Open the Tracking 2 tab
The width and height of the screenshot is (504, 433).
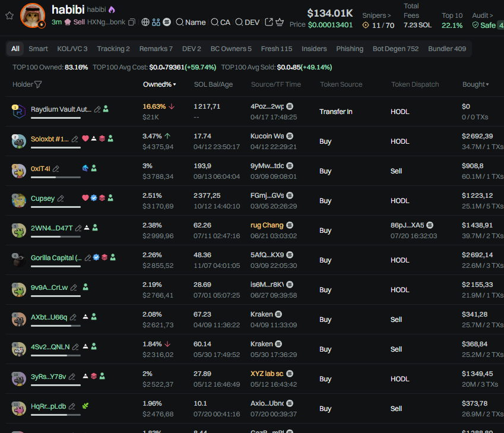(113, 49)
